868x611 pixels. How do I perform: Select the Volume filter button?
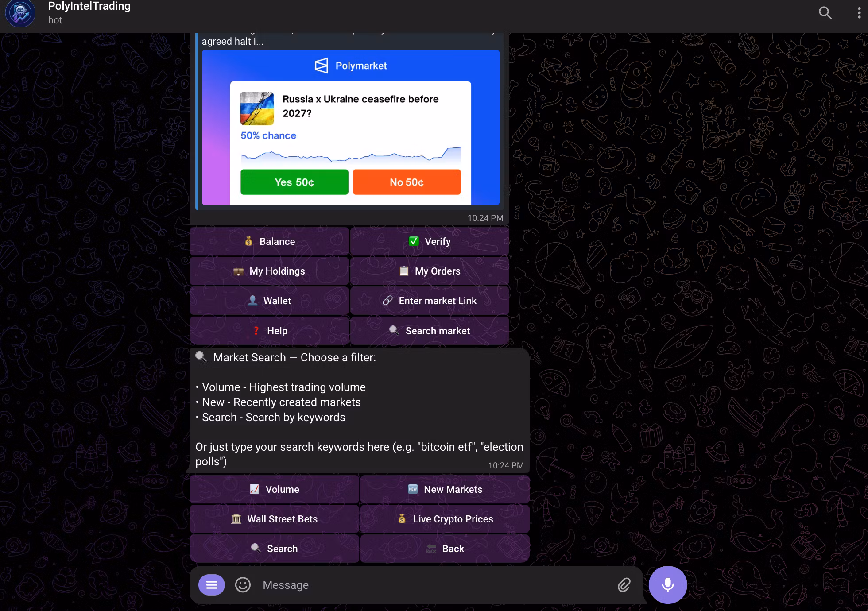(274, 489)
